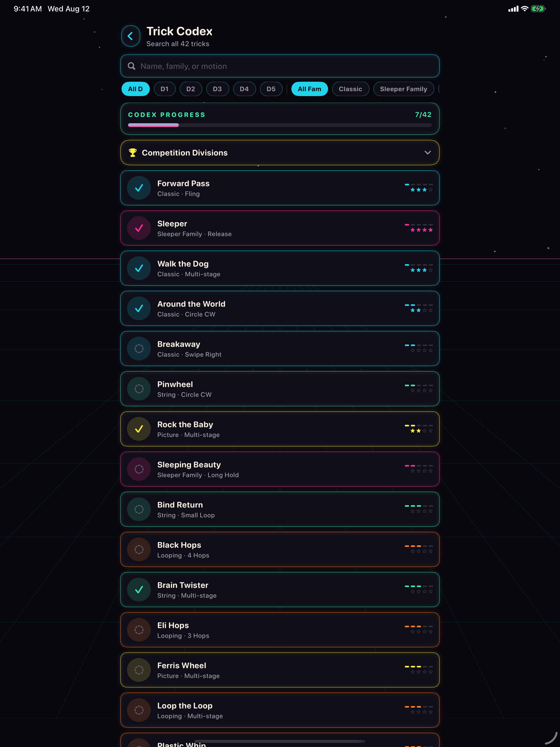The image size is (560, 747).
Task: Select the D3 difficulty filter
Action: tap(217, 89)
